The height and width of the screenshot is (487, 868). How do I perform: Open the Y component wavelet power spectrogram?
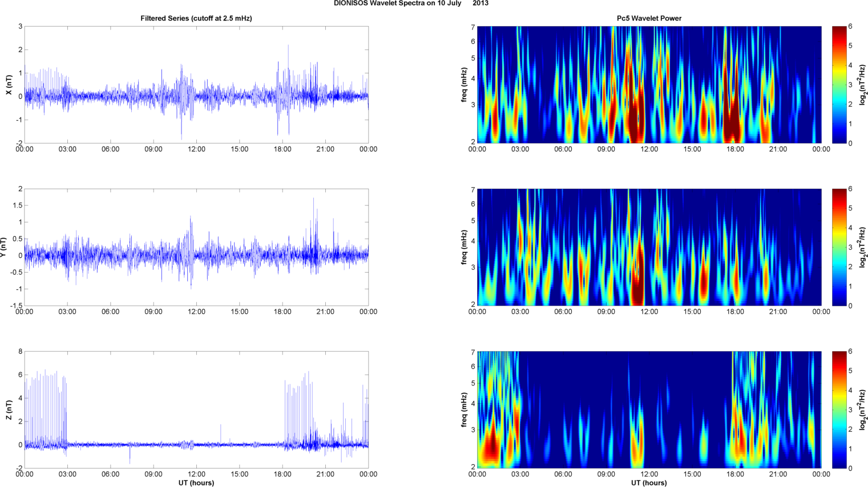[649, 247]
